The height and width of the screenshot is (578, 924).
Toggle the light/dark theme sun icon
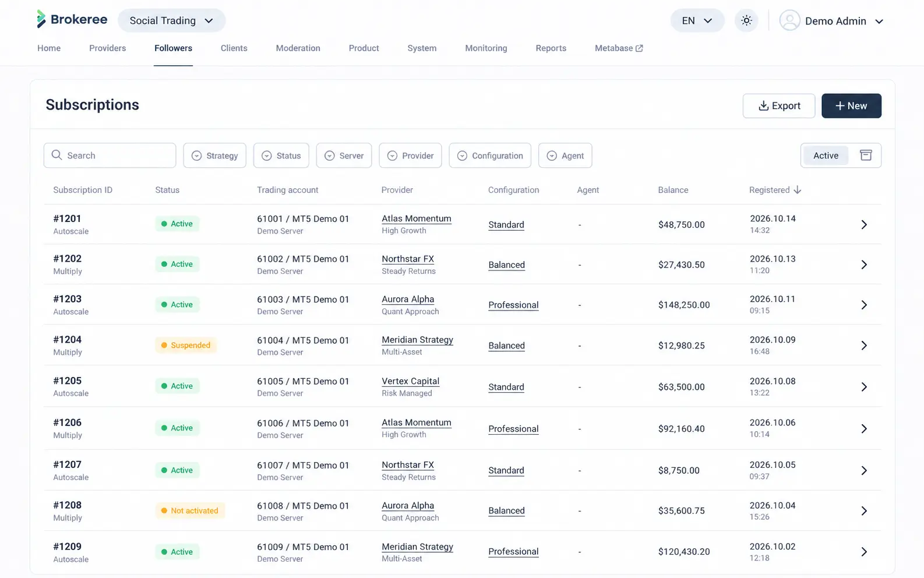pos(746,21)
